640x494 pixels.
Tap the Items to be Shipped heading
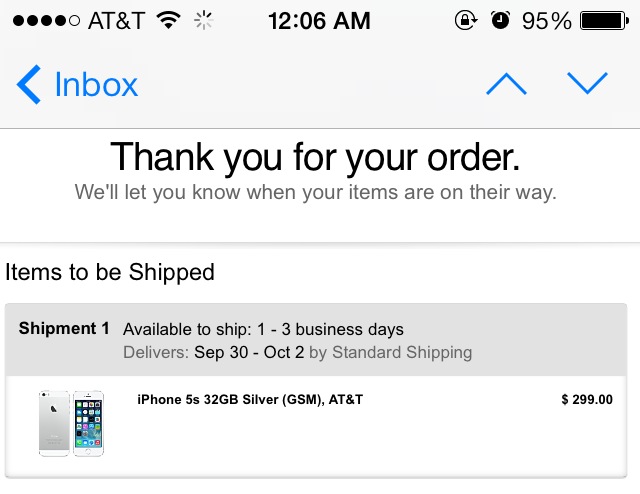coord(110,272)
